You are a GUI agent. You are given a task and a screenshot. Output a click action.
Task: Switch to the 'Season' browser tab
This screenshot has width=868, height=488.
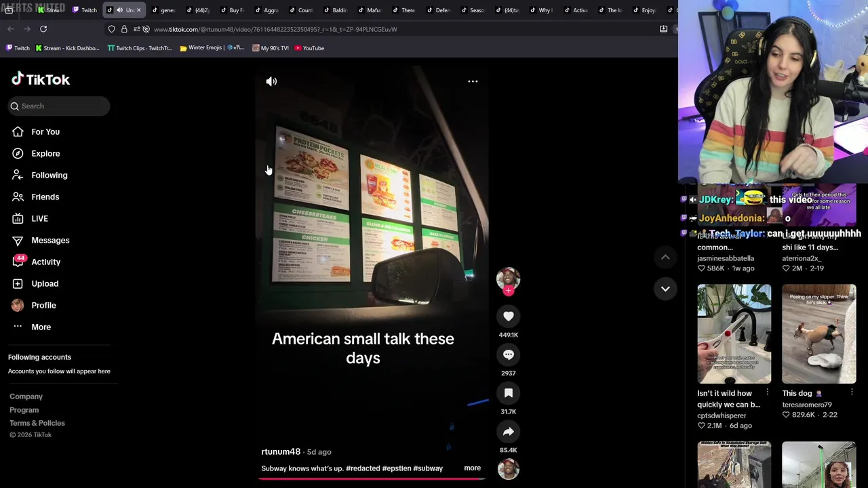coord(473,10)
